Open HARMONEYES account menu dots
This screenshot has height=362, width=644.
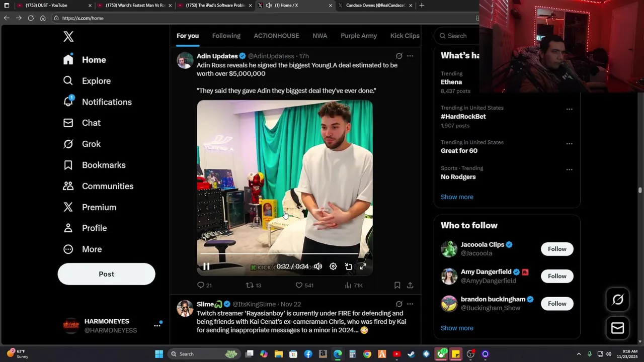[157, 326]
